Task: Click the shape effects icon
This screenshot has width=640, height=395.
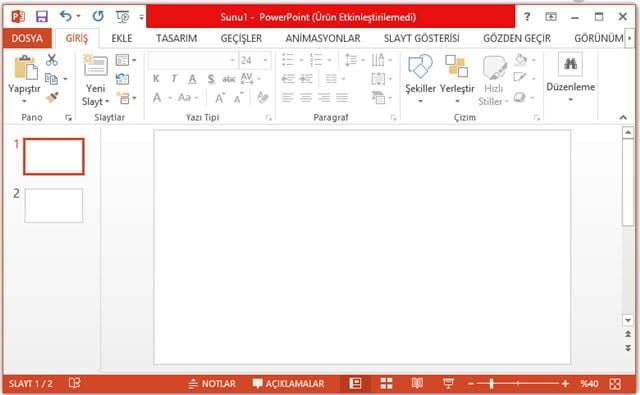Action: tap(519, 98)
